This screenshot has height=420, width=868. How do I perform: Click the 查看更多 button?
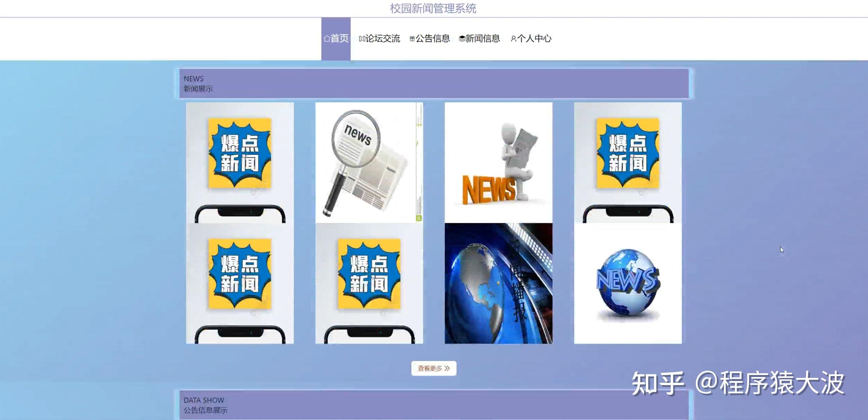(x=434, y=368)
